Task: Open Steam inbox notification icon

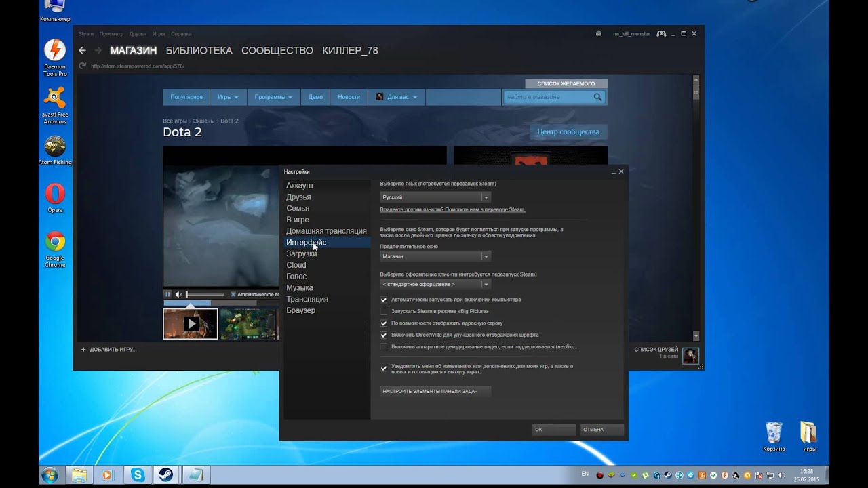Action: [598, 33]
